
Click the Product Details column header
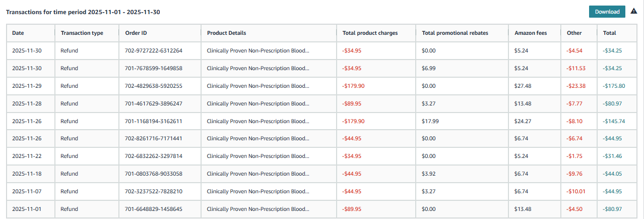point(226,33)
